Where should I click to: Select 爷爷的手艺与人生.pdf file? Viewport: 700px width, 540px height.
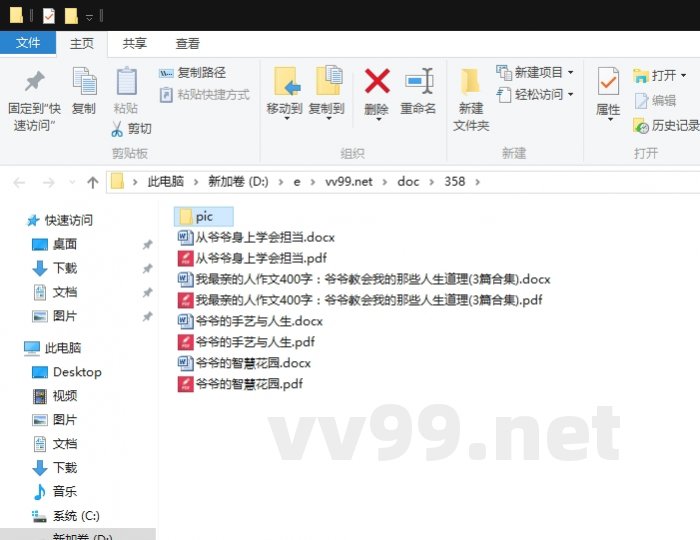[x=246, y=342]
